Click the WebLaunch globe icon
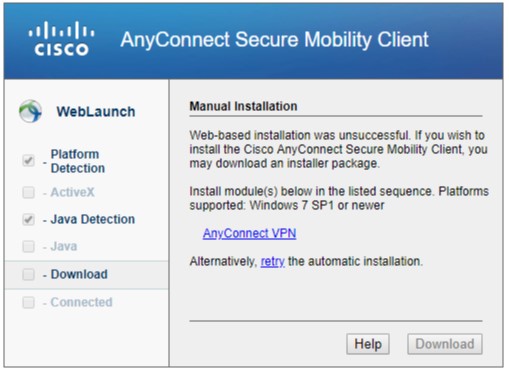This screenshot has width=509, height=369. pos(31,111)
